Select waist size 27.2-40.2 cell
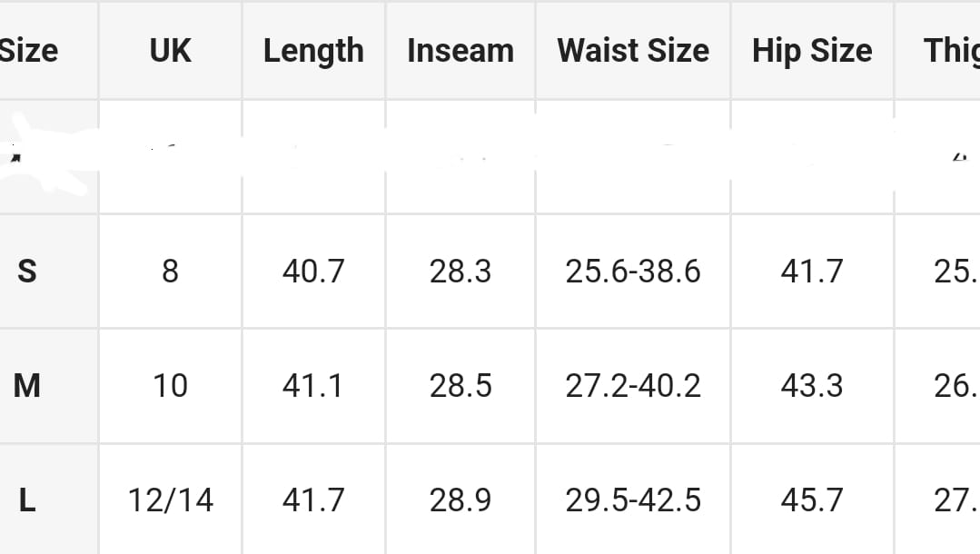 pyautogui.click(x=633, y=385)
